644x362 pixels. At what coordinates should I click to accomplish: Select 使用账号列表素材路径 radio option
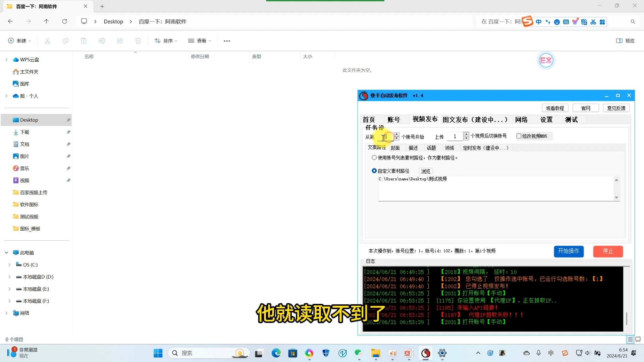pos(374,158)
